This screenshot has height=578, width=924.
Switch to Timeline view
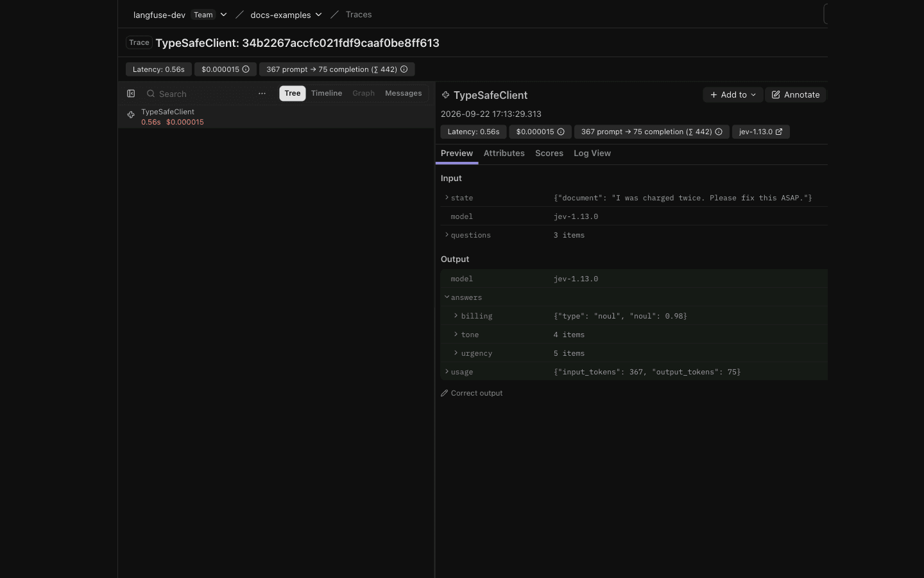click(327, 94)
